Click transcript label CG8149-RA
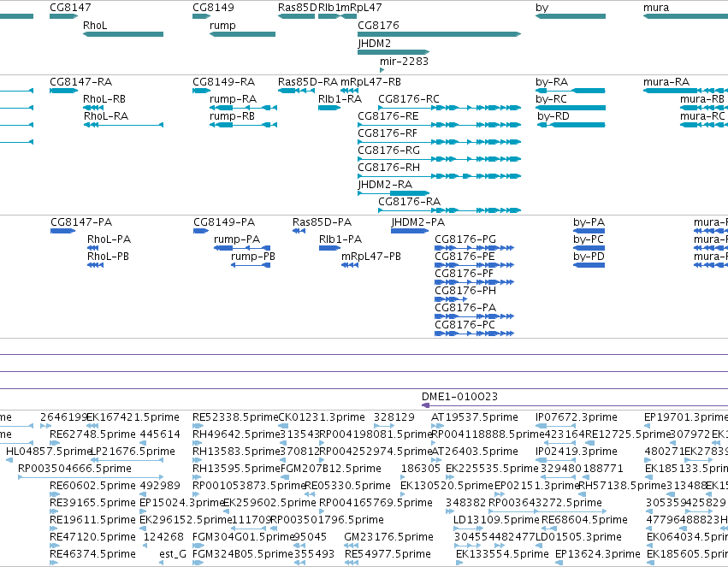This screenshot has height=567, width=728. [224, 82]
